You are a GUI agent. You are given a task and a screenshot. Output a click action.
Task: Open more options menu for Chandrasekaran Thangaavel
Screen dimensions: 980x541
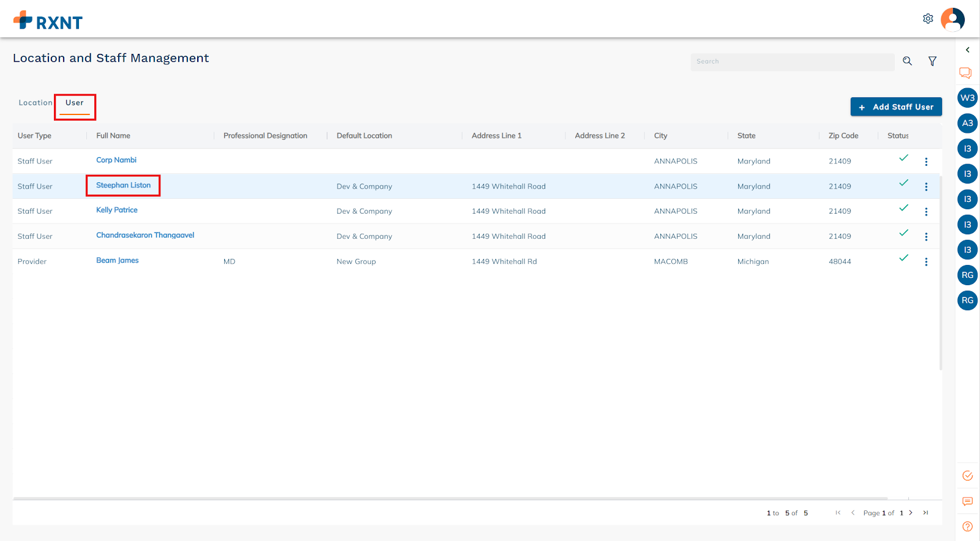926,237
